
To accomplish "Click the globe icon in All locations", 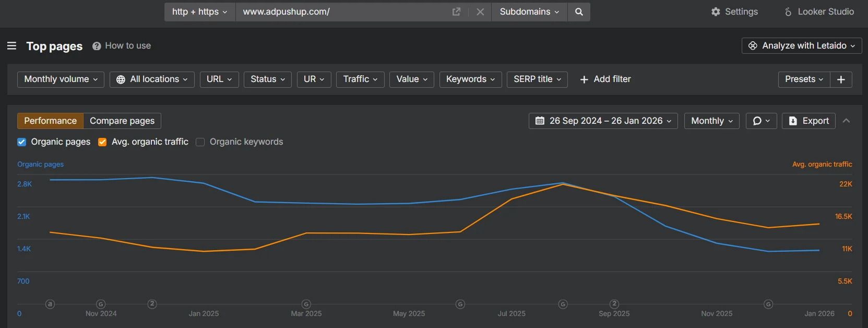I will [121, 79].
